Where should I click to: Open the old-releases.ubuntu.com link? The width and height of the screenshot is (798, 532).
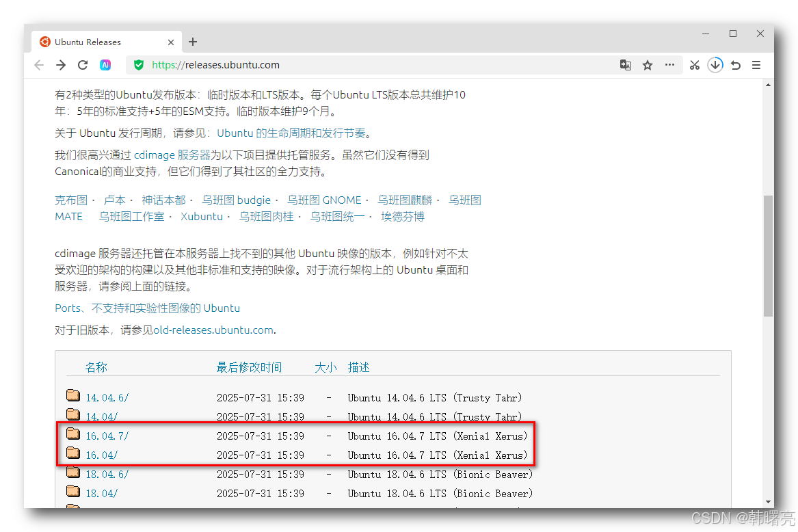[x=213, y=330]
